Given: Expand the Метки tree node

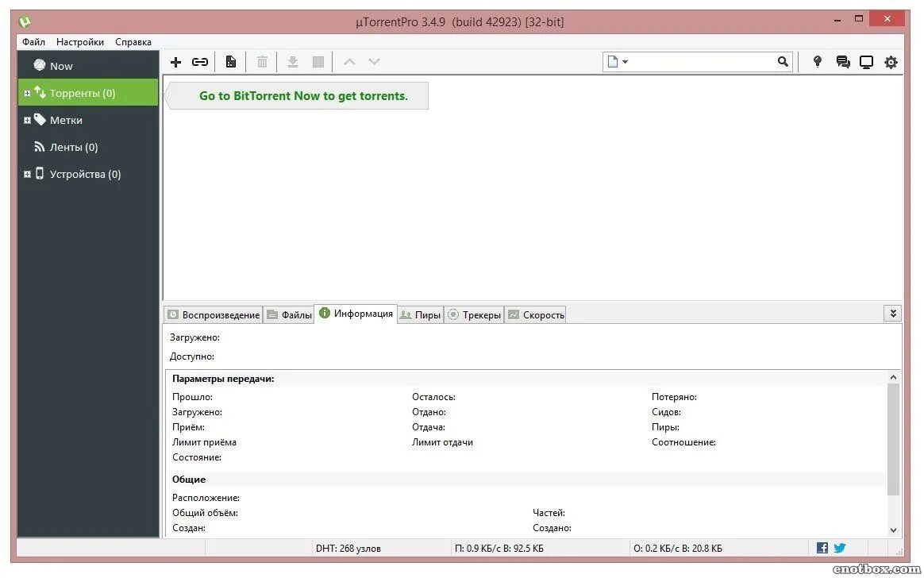Looking at the screenshot, I should (27, 120).
